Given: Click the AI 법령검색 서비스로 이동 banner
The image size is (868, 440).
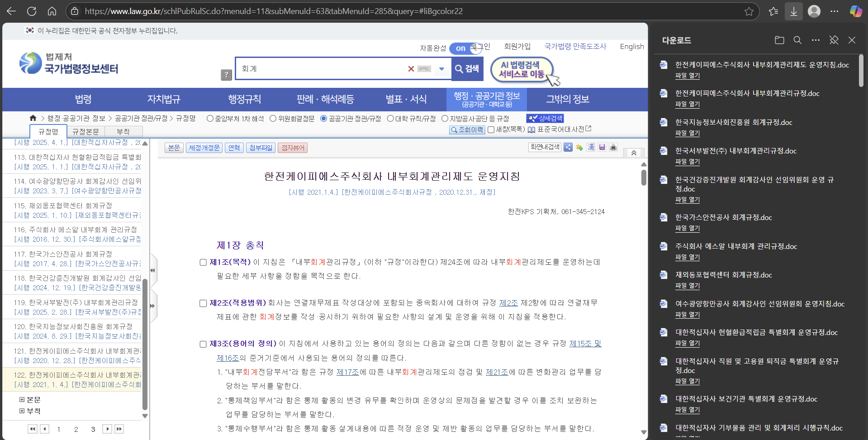Looking at the screenshot, I should pos(522,70).
